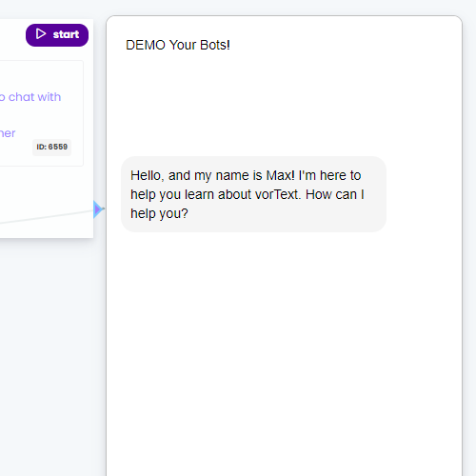Click blank canvas background below the flow panel
The image size is (476, 476).
click(48, 349)
